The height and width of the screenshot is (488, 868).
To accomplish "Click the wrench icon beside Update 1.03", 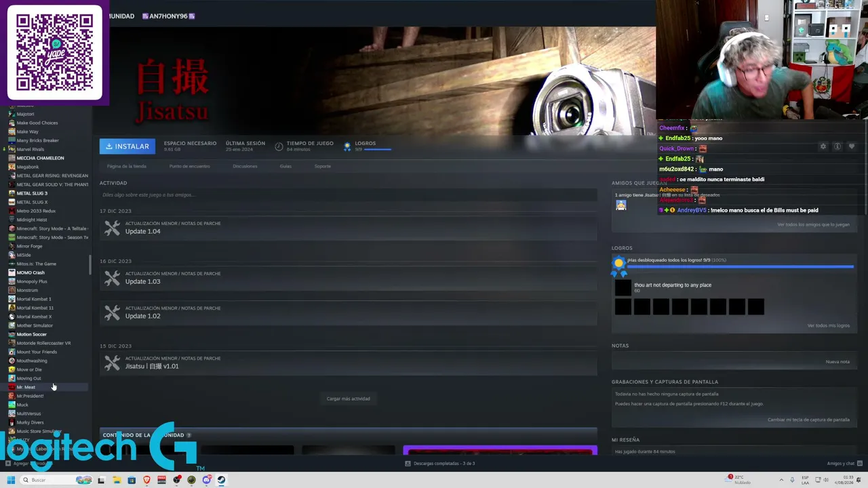I will point(112,279).
